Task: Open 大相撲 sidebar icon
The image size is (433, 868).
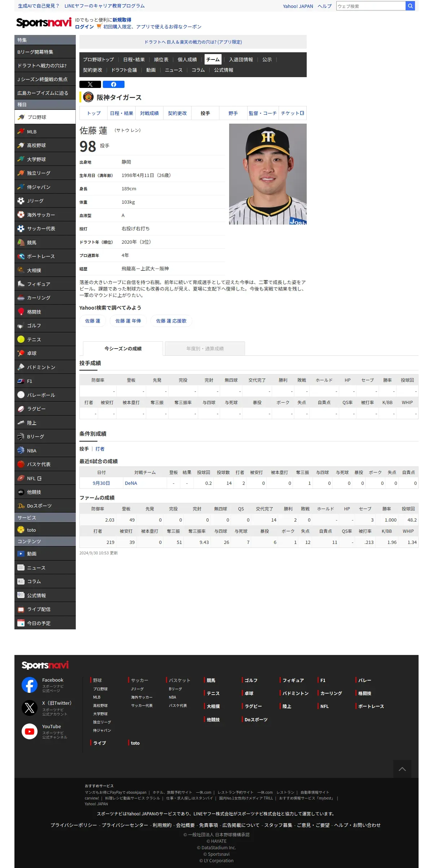Action: [x=21, y=270]
